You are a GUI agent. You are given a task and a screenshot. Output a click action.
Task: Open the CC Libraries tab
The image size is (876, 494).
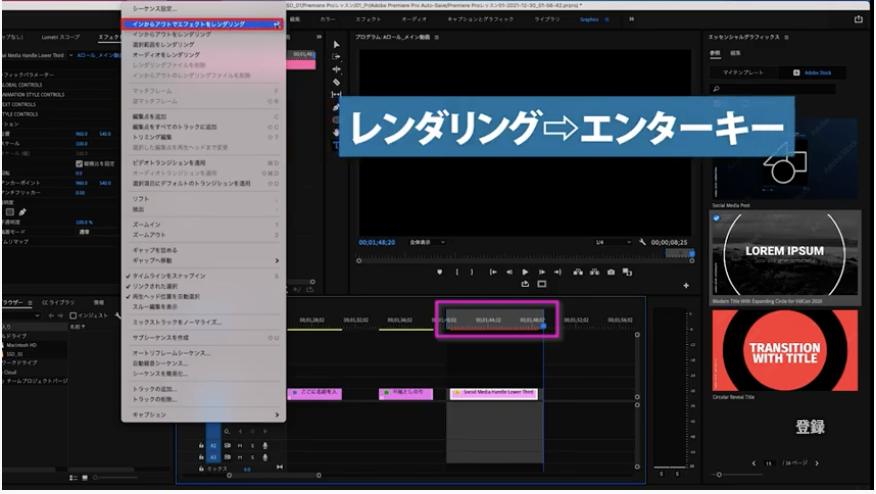pos(58,303)
